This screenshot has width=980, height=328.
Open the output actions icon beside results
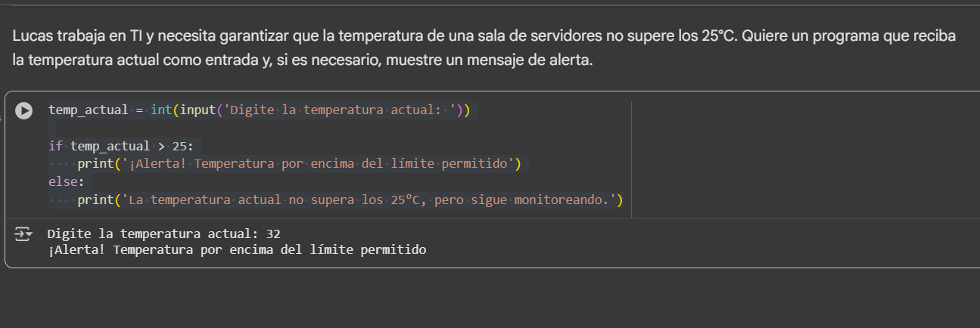pos(24,235)
